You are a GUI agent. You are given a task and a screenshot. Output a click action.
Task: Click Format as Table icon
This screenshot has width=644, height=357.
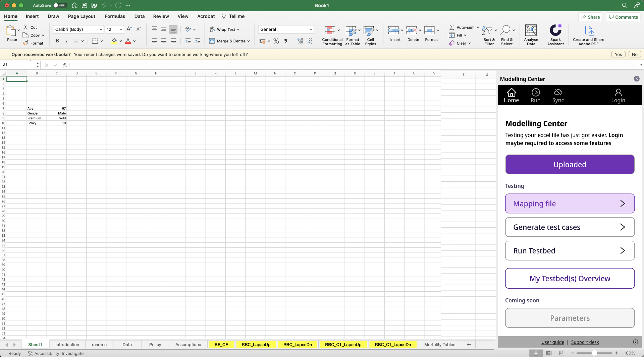coord(351,30)
